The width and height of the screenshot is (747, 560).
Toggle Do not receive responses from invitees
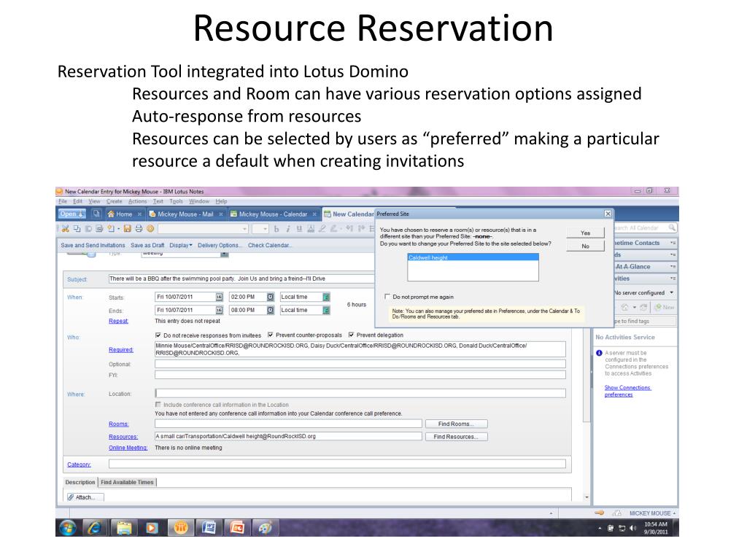coord(158,335)
